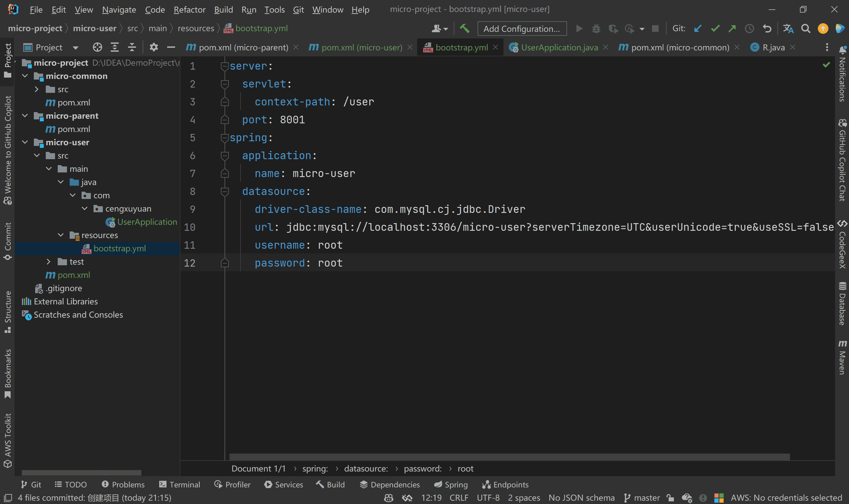Screen dimensions: 849x504
Task: Toggle Welcome to GitHub Copilot panel
Action: tap(8, 150)
